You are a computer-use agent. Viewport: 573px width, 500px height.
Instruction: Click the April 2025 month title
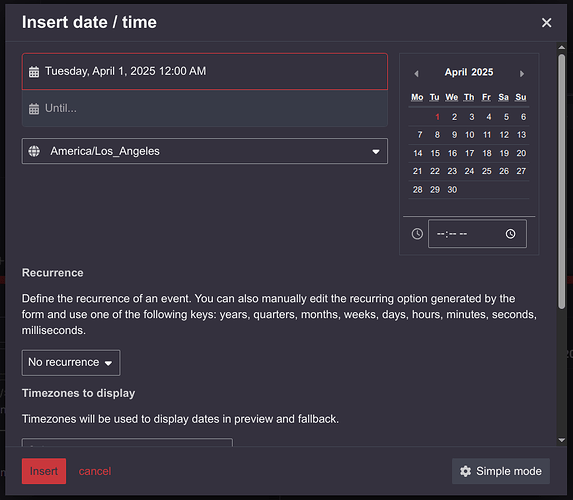point(469,72)
